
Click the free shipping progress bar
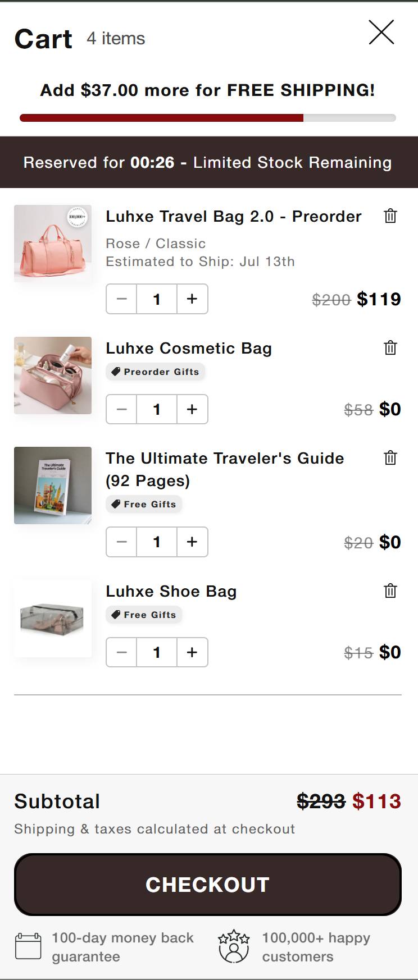tap(208, 118)
